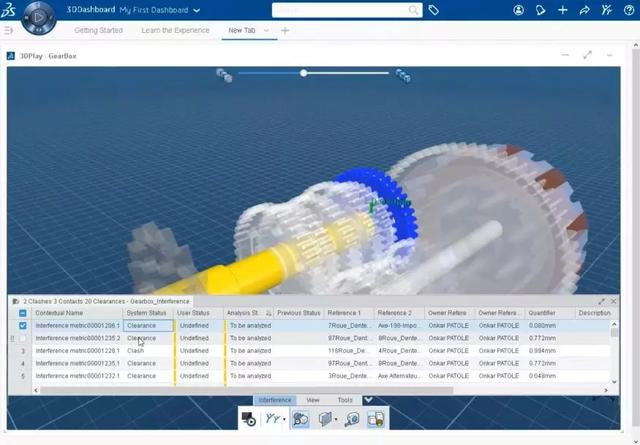
Task: Click the magnifier inspect tool icon
Action: tap(352, 419)
